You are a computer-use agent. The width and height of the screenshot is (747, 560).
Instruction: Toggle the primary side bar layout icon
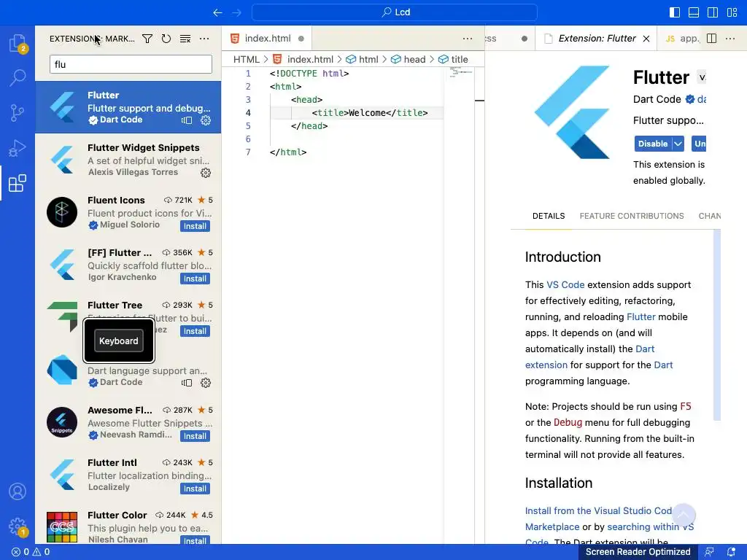[675, 12]
